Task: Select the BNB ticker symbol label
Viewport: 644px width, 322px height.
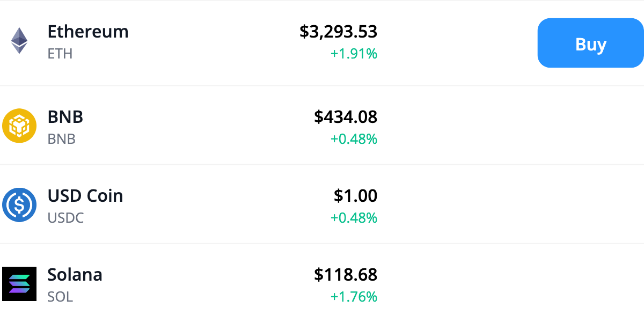Action: [x=61, y=138]
